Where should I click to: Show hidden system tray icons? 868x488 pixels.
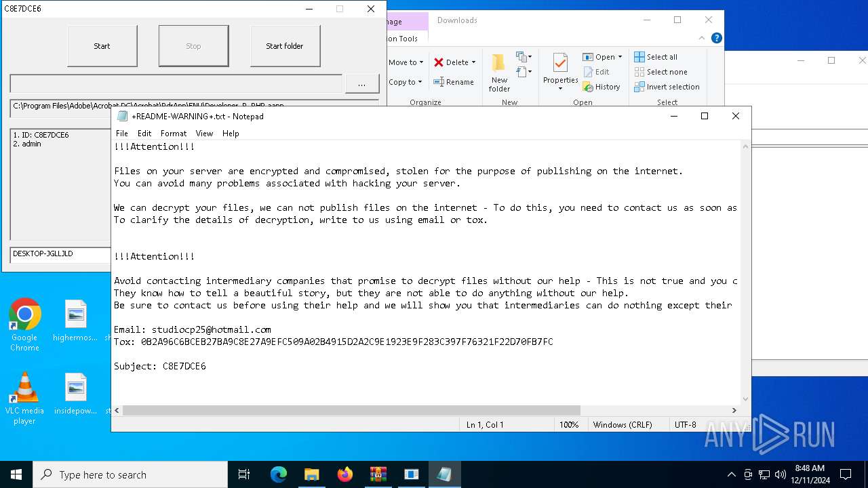point(731,474)
